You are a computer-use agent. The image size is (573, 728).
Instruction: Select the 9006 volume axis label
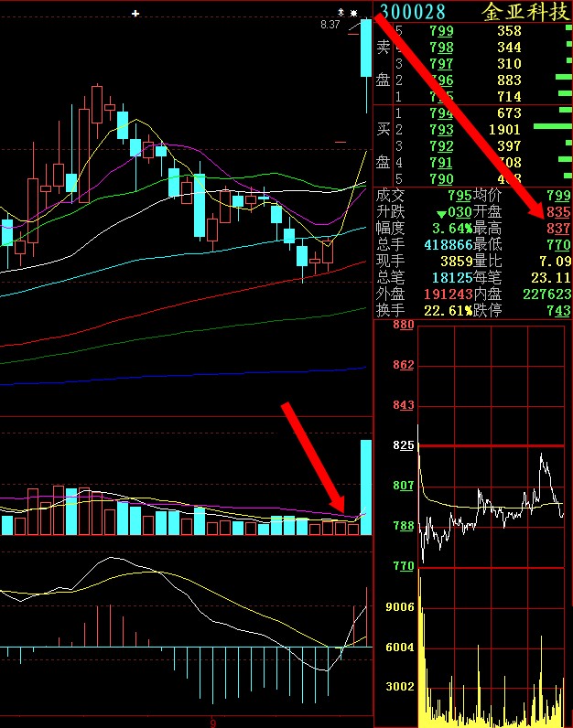point(402,607)
